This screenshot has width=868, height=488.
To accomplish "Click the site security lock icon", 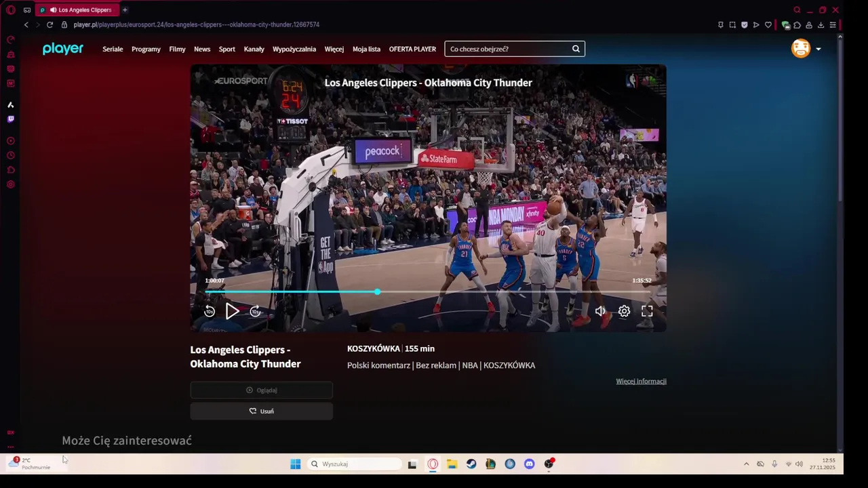I will click(64, 25).
